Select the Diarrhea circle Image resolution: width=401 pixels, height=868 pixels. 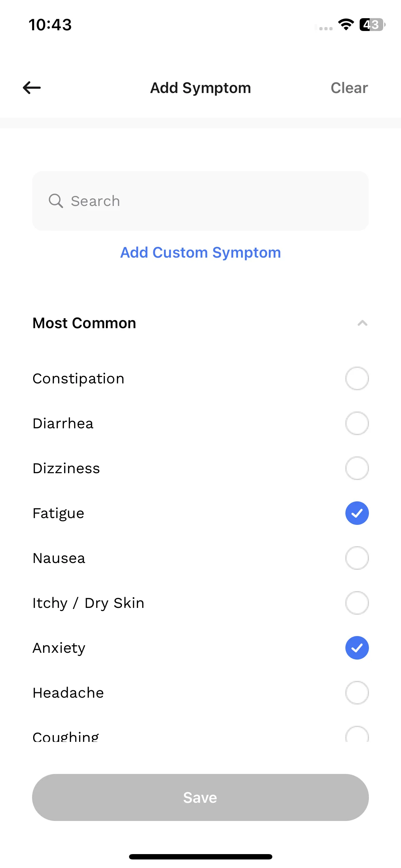coord(357,423)
